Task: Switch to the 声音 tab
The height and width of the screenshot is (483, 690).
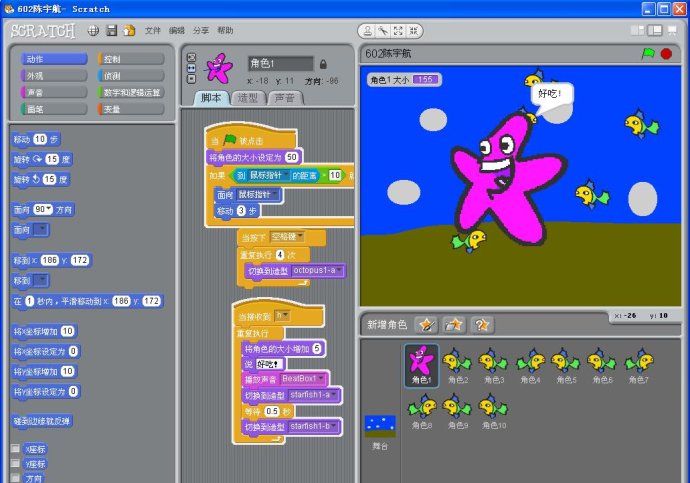Action: tap(285, 98)
